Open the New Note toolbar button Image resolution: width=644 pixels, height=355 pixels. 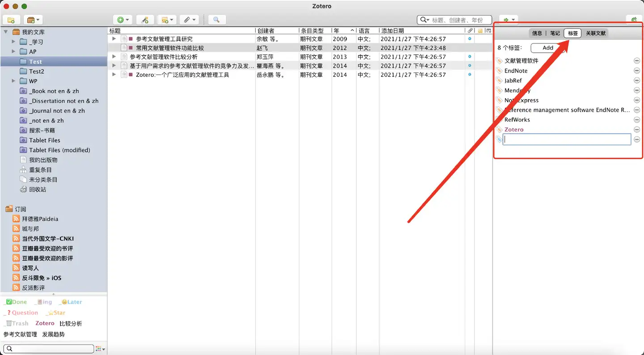[167, 20]
